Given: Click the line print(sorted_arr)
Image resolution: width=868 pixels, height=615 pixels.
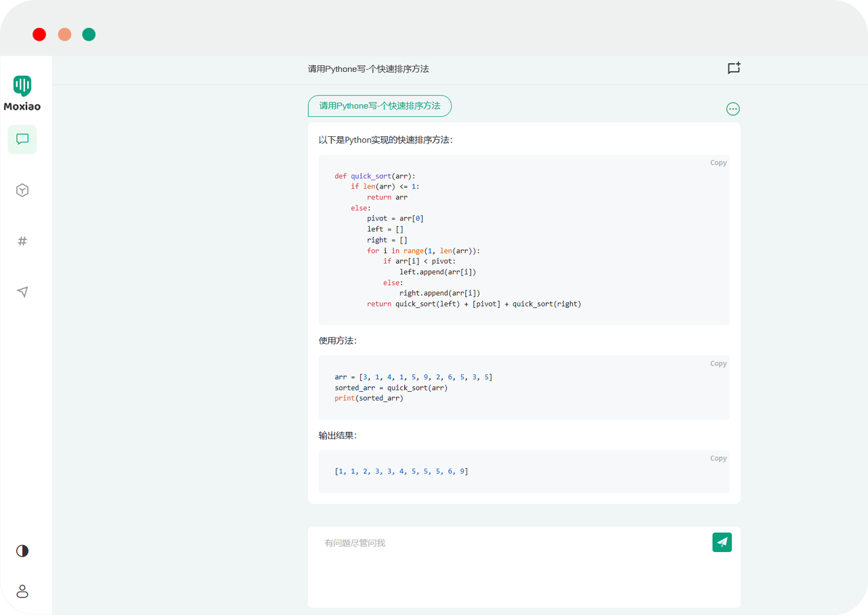Looking at the screenshot, I should (x=369, y=398).
